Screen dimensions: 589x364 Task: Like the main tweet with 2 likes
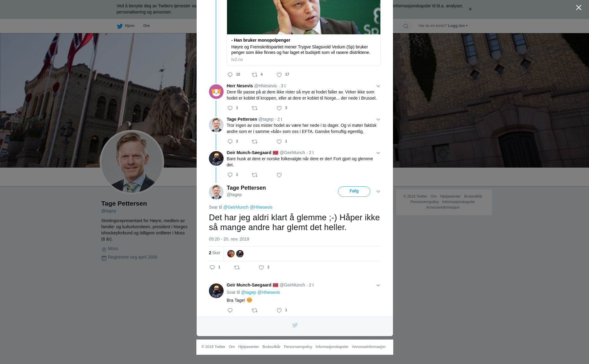261,267
